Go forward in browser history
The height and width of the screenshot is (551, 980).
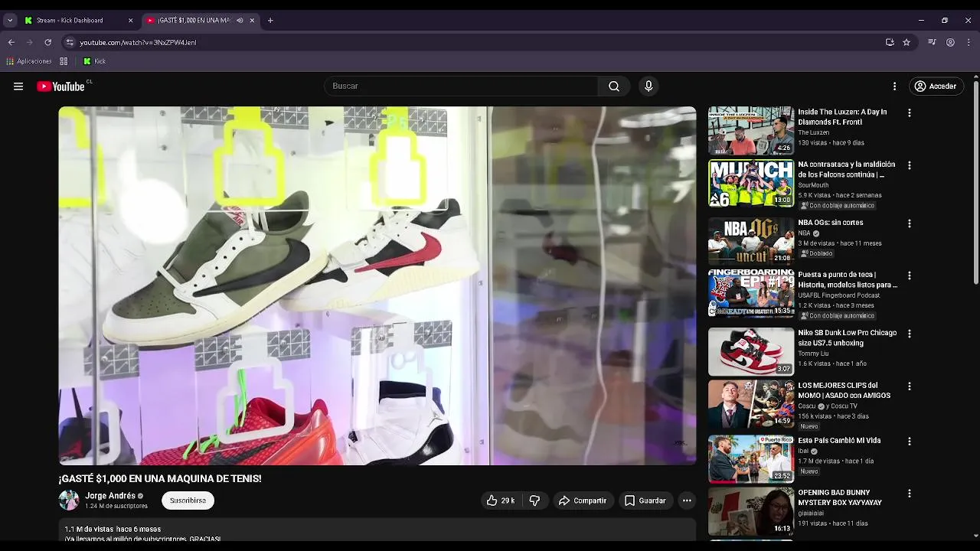coord(29,42)
